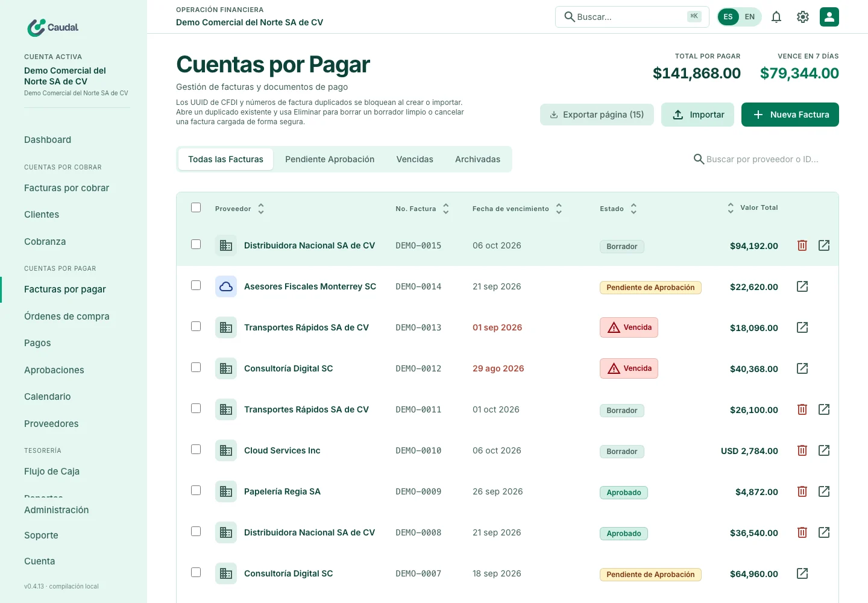
Task: Click building icon for Cloud Services Inc
Action: 226,450
